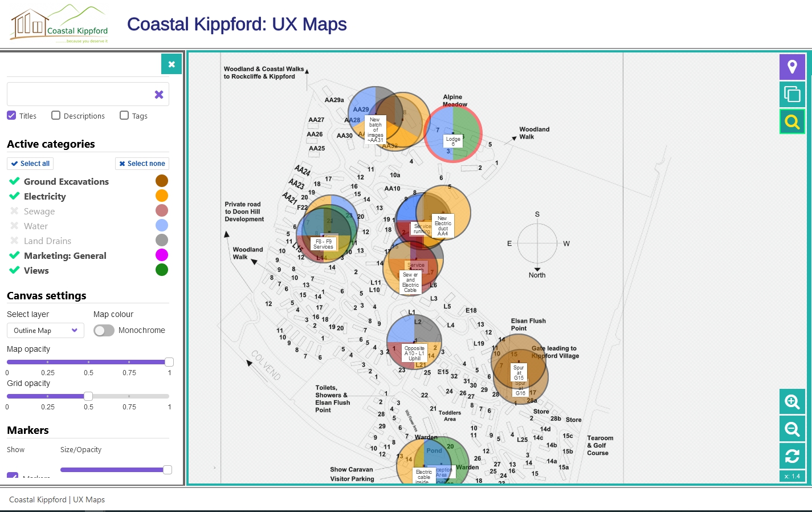Screen dimensions: 812x512
Task: Click the Sewage pink colour swatch
Action: click(162, 210)
